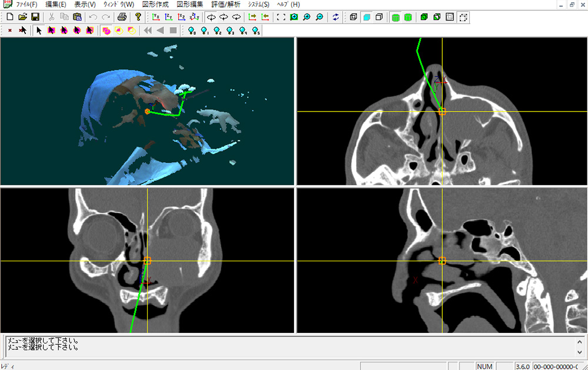Image resolution: width=588 pixels, height=370 pixels.
Task: Open the 表示(V) menu
Action: [x=85, y=5]
